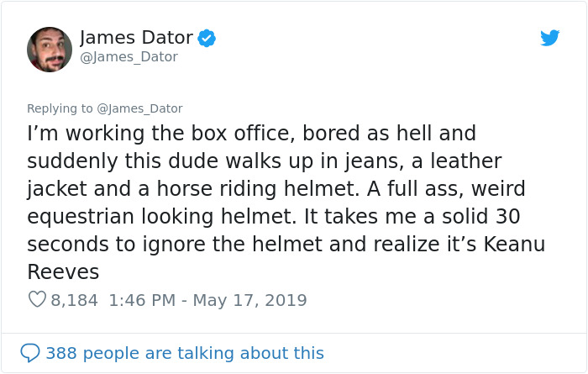Click the 'jacket and a horse riding helmet' line
Image resolution: width=588 pixels, height=374 pixels.
[x=276, y=189]
